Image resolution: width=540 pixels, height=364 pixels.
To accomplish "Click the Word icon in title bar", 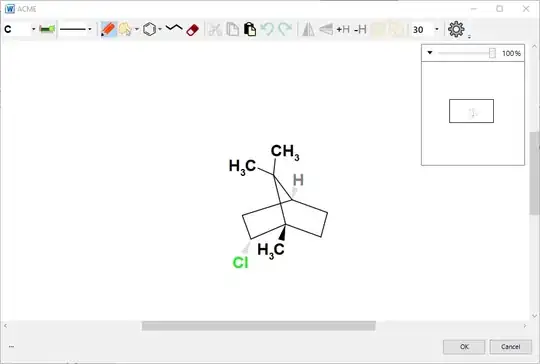I will click(10, 9).
